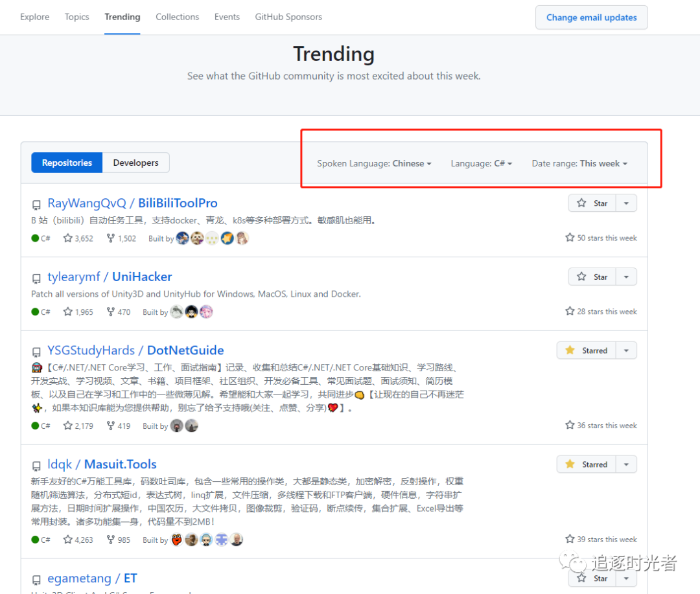Open ldqk / Masuit.Tools repository

coord(102,464)
